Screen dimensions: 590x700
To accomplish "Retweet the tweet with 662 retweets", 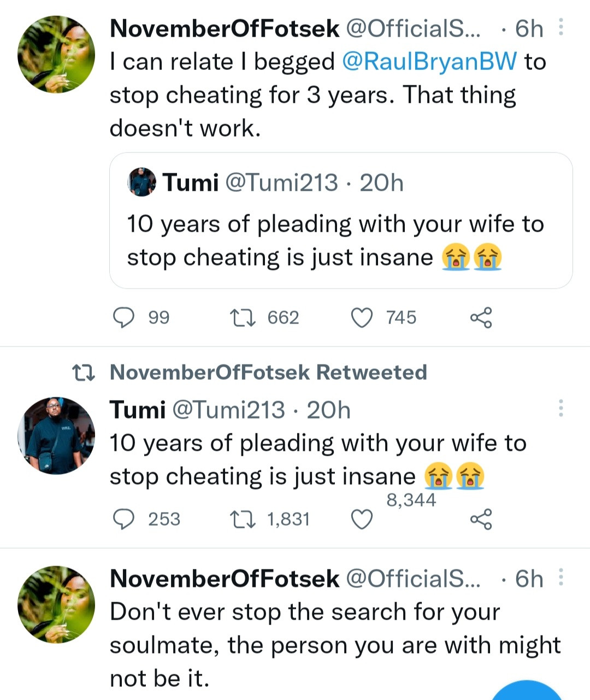I will [x=242, y=317].
